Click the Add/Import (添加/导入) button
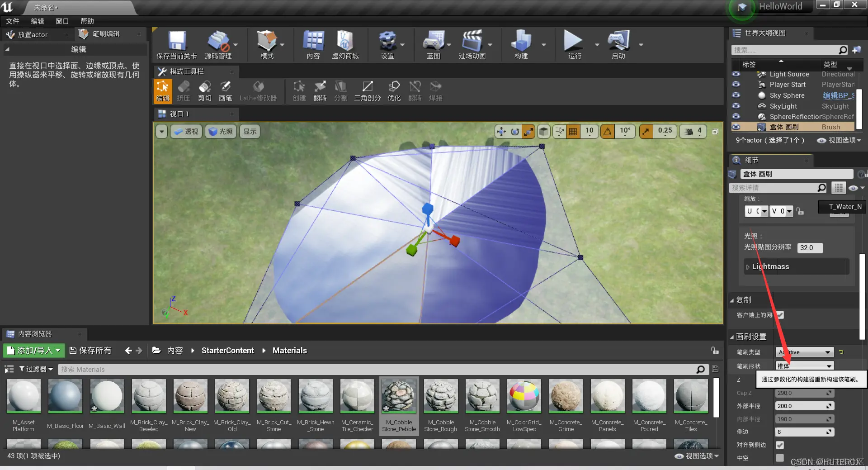868x470 pixels. tap(34, 350)
